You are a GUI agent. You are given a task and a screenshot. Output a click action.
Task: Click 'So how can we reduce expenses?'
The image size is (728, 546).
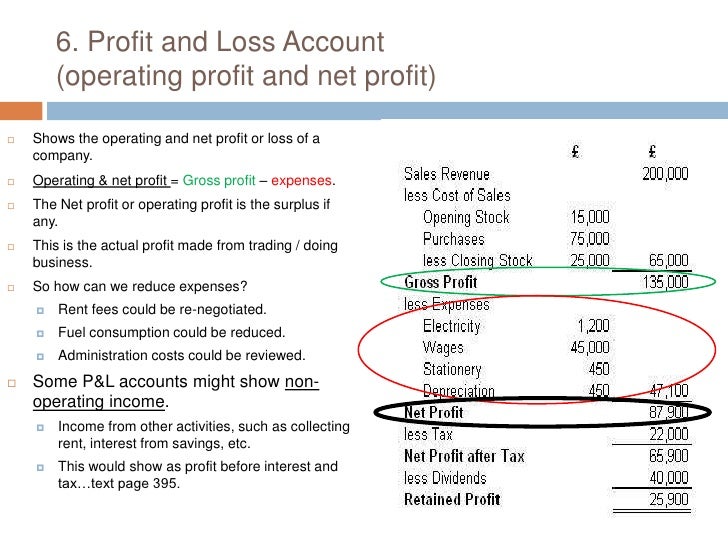click(x=140, y=286)
